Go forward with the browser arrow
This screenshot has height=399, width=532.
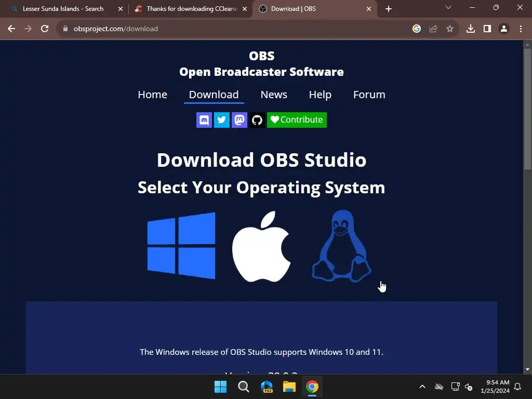click(x=28, y=29)
